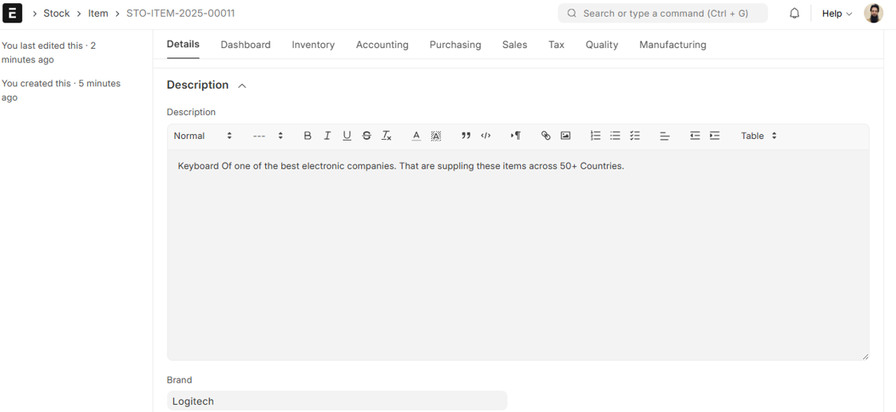This screenshot has height=412, width=896.
Task: Apply italic formatting to text
Action: point(327,136)
